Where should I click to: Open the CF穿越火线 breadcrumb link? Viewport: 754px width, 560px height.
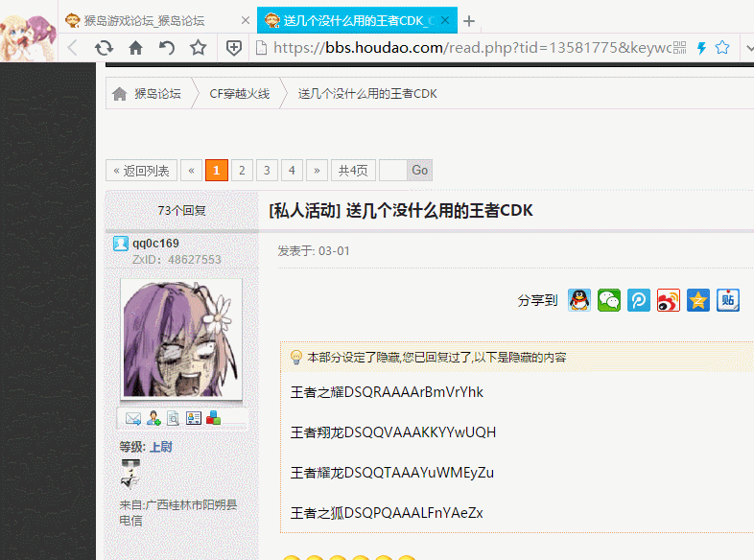[240, 94]
